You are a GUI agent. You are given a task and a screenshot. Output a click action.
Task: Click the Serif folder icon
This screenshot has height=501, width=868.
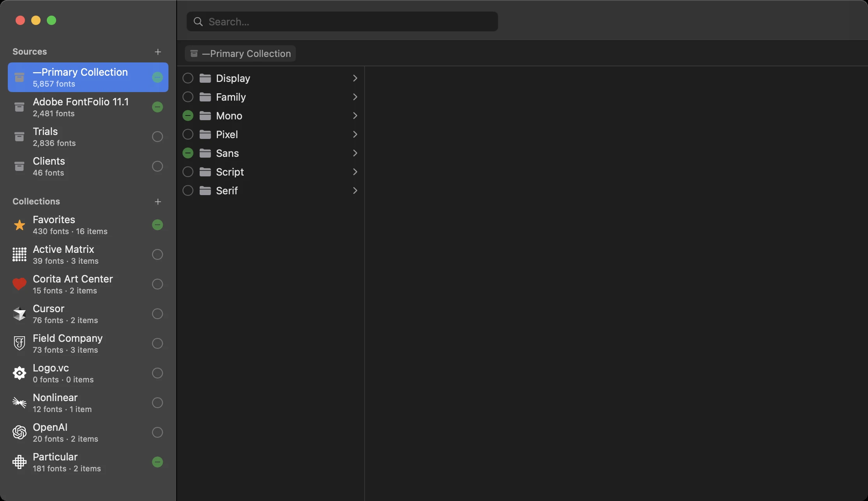pos(205,190)
